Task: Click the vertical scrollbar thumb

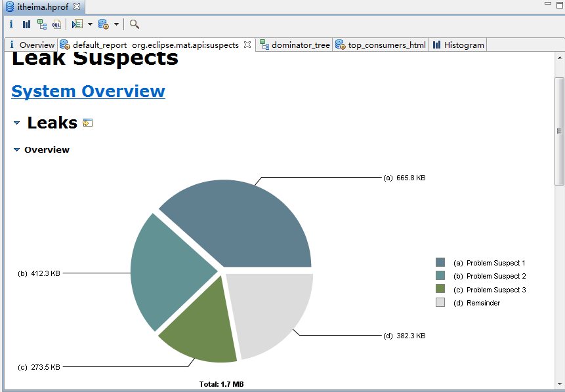Action: 559,131
